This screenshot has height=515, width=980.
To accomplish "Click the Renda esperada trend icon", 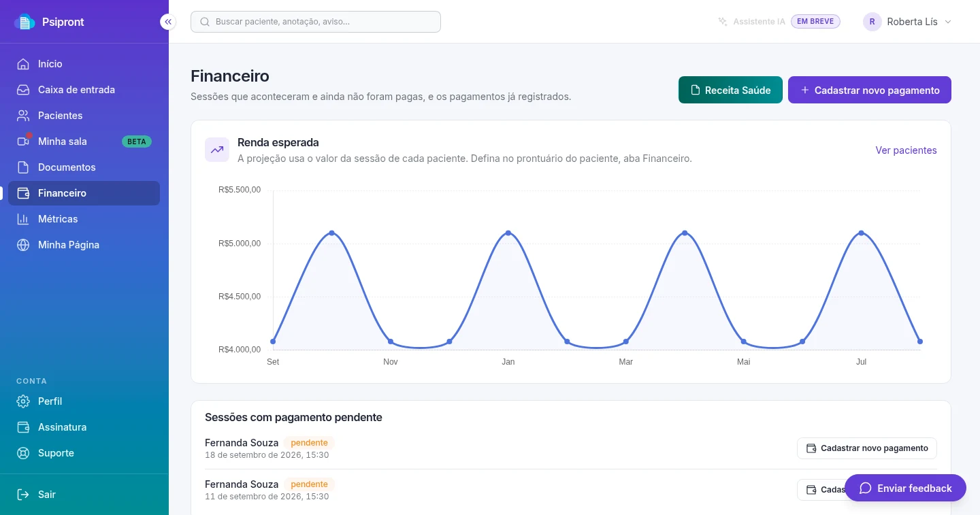I will 217,150.
